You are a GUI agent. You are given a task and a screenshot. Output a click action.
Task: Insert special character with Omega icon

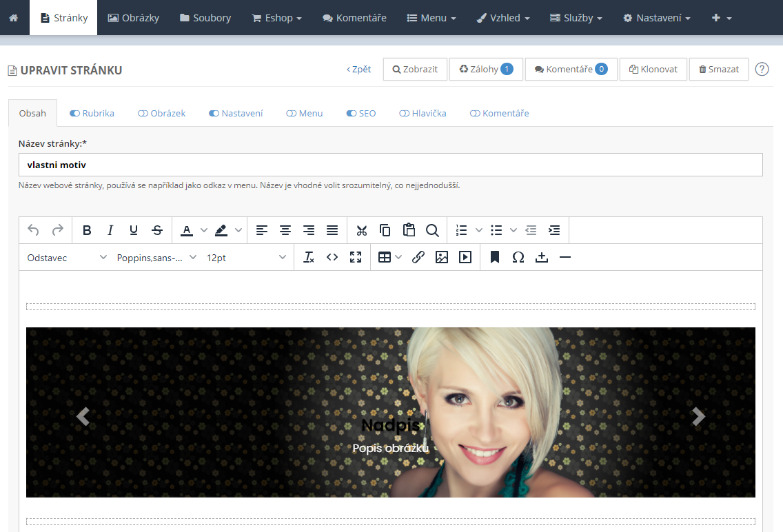518,257
